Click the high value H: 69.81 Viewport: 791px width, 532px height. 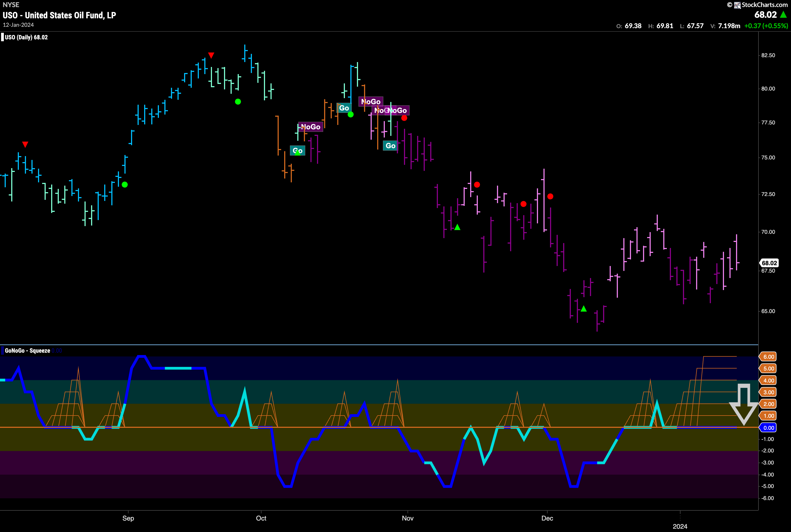click(x=661, y=26)
